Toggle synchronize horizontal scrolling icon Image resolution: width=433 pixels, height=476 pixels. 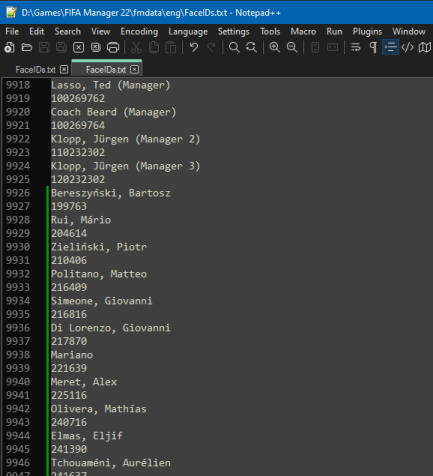[x=332, y=48]
